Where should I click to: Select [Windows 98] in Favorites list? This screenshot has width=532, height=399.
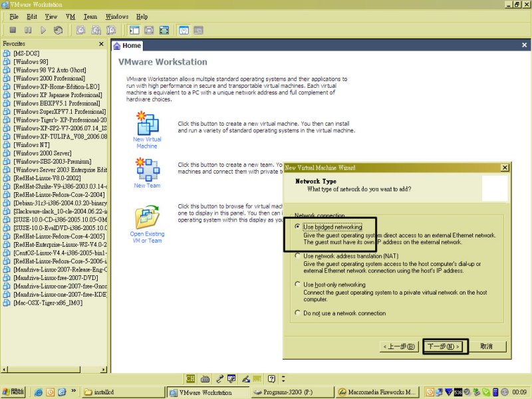pyautogui.click(x=31, y=62)
